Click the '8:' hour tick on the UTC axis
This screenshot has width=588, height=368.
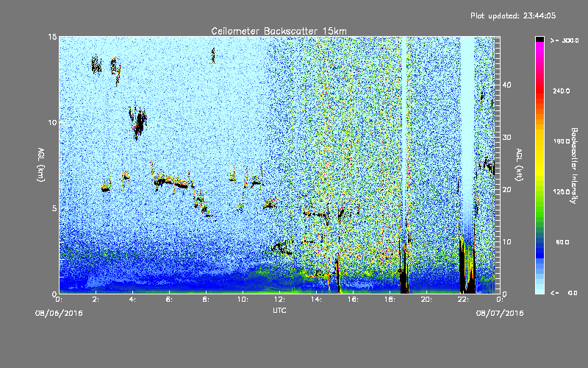point(207,300)
